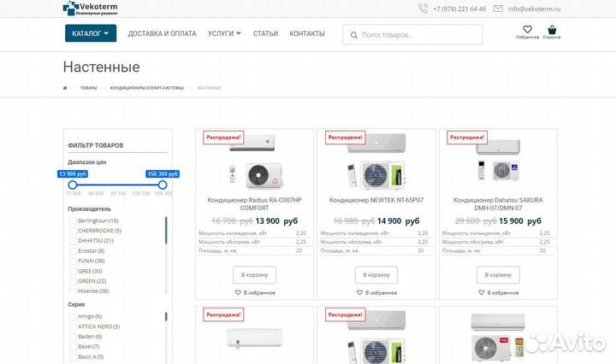Select the GREE (30) manufacturer checkbox

pyautogui.click(x=73, y=272)
